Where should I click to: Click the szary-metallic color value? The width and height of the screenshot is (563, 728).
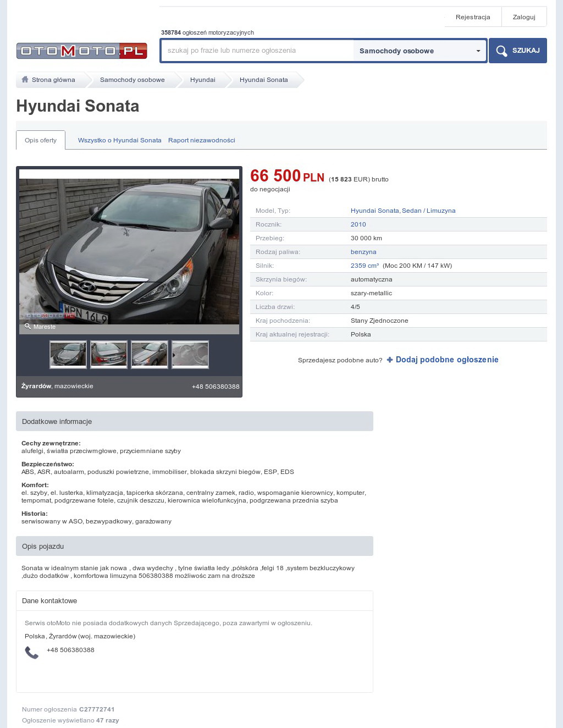(x=372, y=293)
